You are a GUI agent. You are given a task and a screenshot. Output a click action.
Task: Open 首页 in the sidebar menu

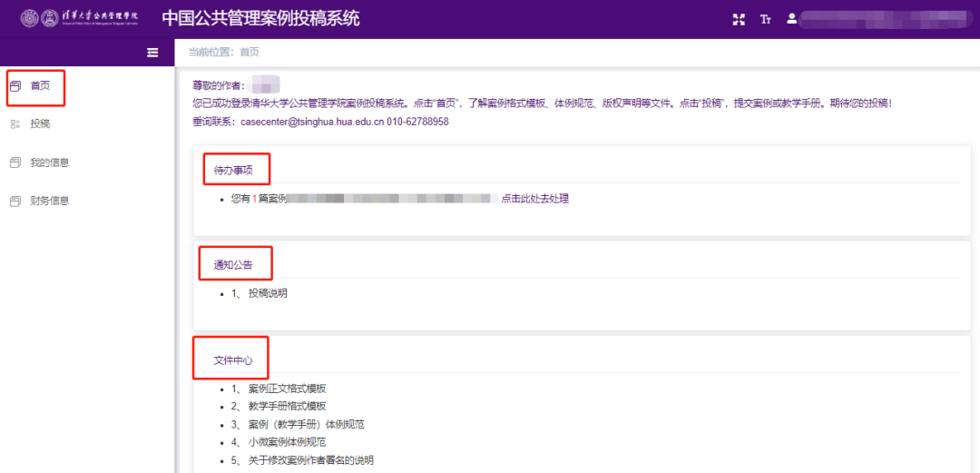(40, 86)
